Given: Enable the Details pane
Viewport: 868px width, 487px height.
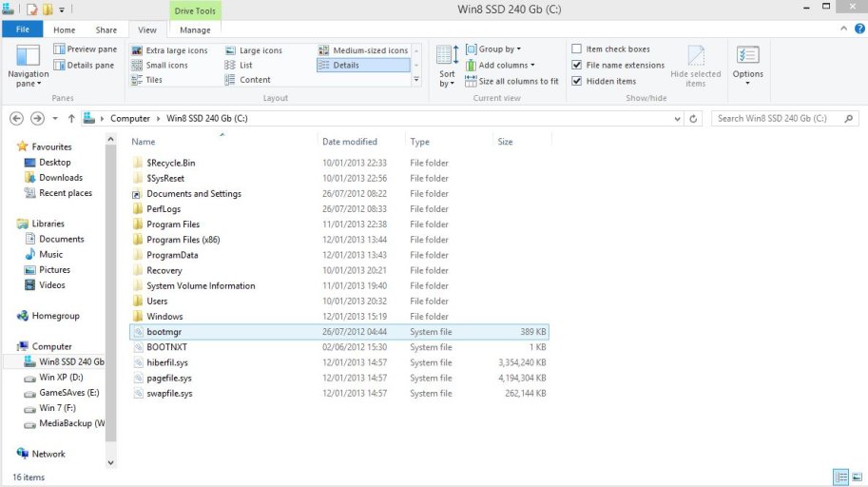Looking at the screenshot, I should [84, 65].
